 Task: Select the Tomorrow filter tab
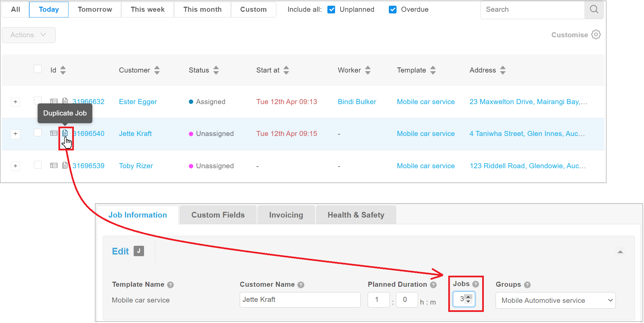point(95,9)
